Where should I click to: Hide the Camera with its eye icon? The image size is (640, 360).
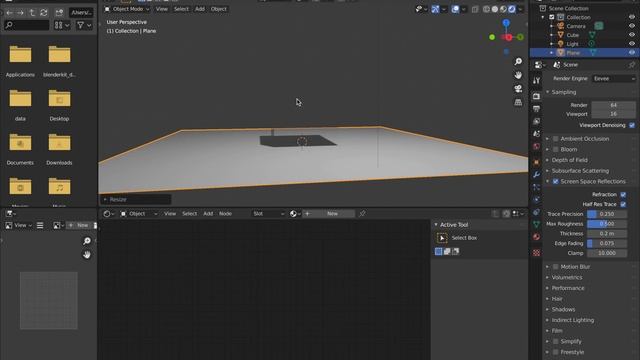631,26
